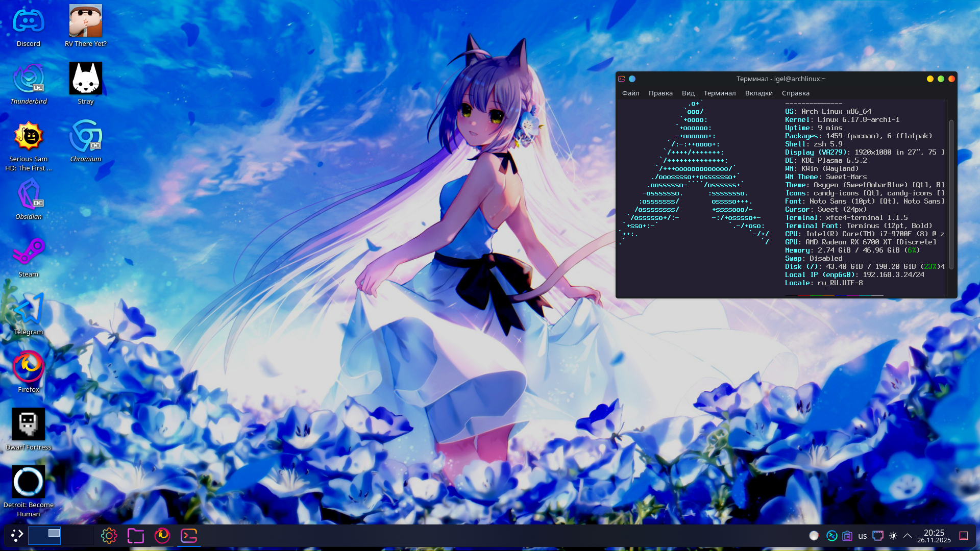Open the file manager folder in taskbar
The height and width of the screenshot is (551, 980).
click(136, 536)
